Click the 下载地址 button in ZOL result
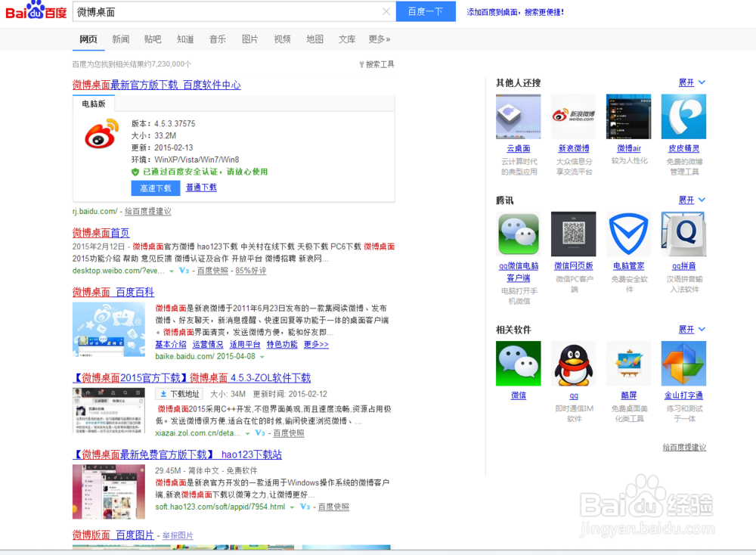The height and width of the screenshot is (555, 756). click(179, 394)
